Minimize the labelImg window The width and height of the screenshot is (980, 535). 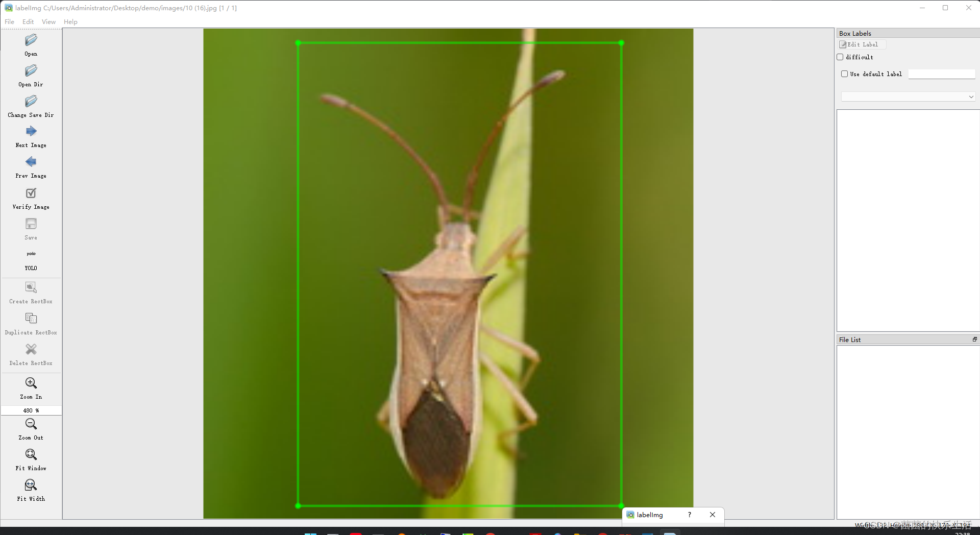click(x=922, y=8)
